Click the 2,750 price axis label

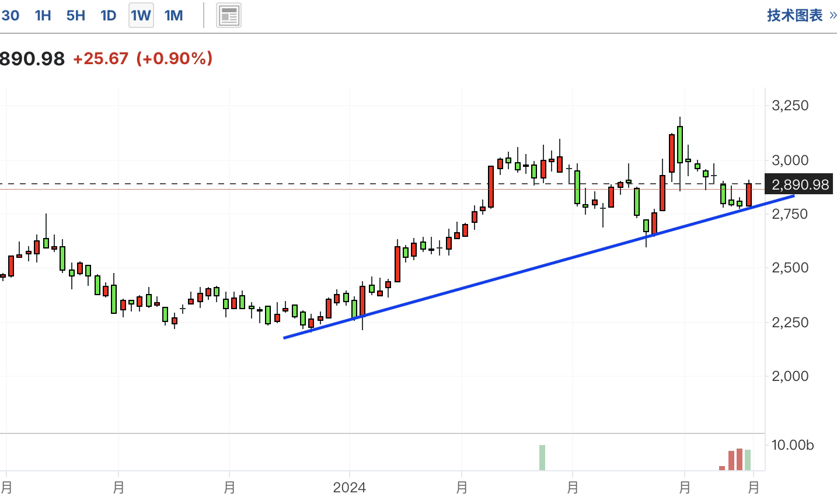coord(790,214)
